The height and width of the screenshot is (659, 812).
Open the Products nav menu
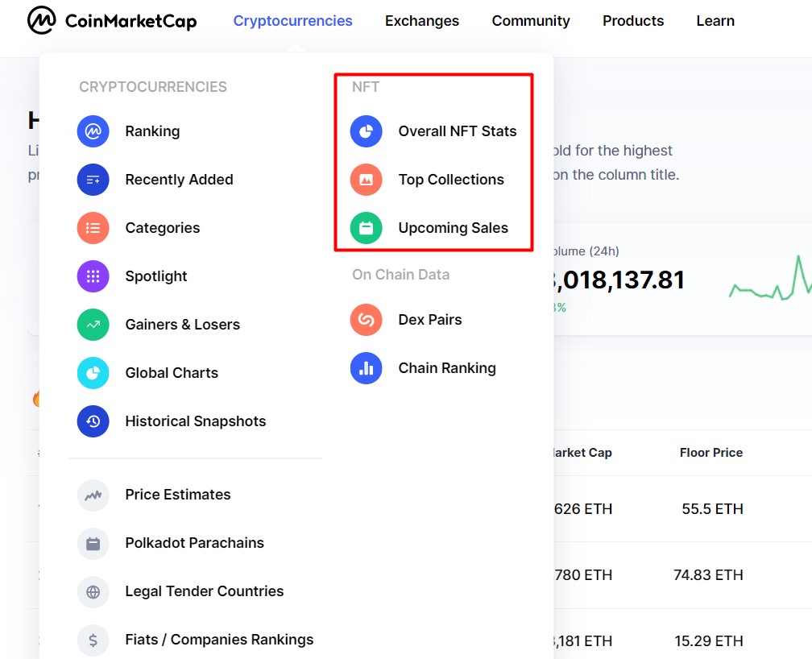point(633,21)
